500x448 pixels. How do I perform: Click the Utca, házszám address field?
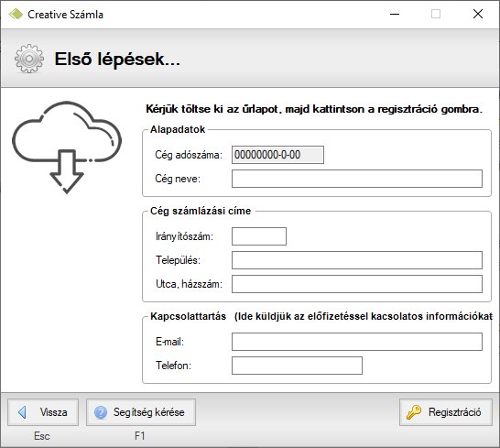pos(357,284)
